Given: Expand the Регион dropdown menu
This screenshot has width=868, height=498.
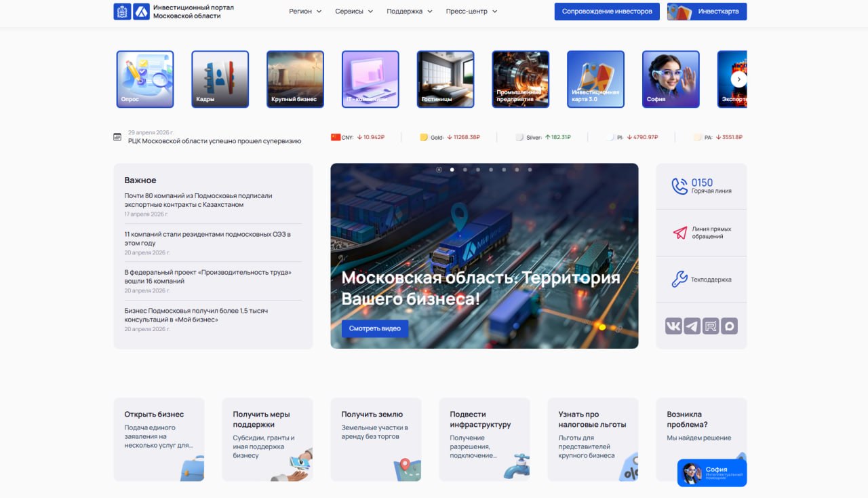Looking at the screenshot, I should (304, 12).
